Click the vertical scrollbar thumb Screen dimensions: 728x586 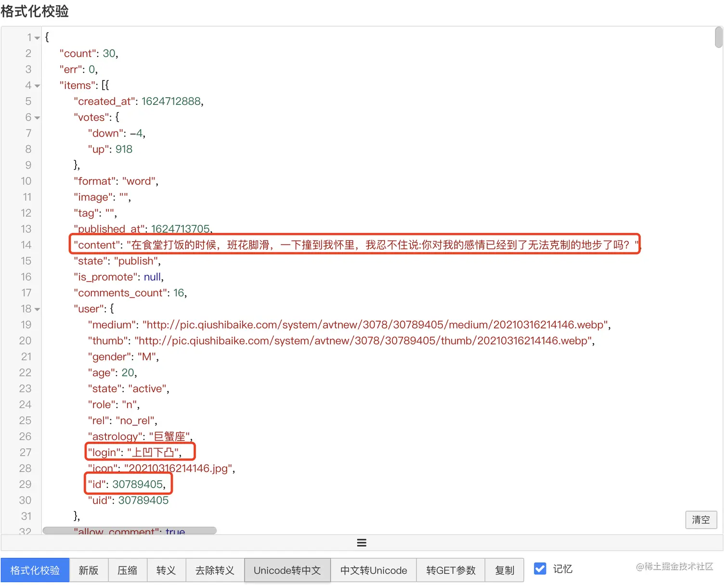719,38
